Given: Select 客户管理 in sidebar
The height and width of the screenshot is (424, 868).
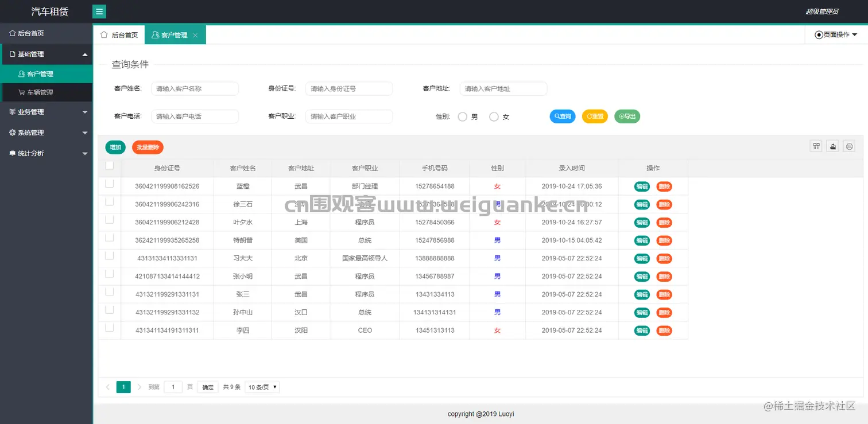Looking at the screenshot, I should pyautogui.click(x=46, y=74).
